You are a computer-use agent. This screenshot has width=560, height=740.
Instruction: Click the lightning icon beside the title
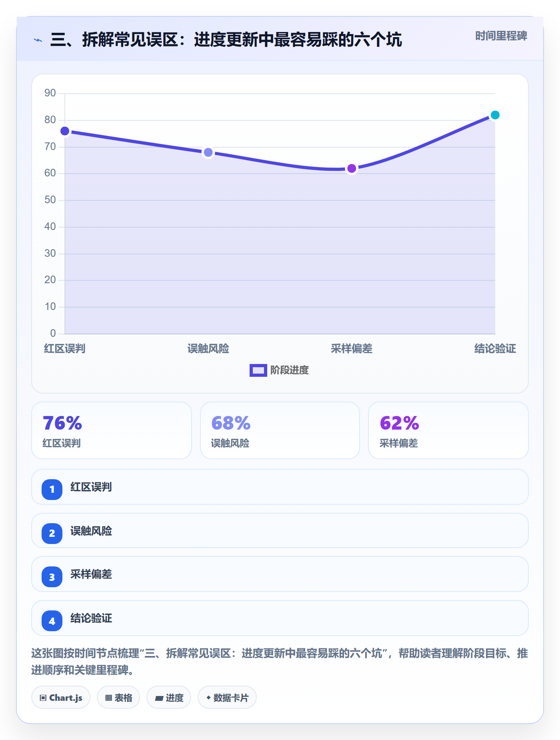pyautogui.click(x=38, y=40)
